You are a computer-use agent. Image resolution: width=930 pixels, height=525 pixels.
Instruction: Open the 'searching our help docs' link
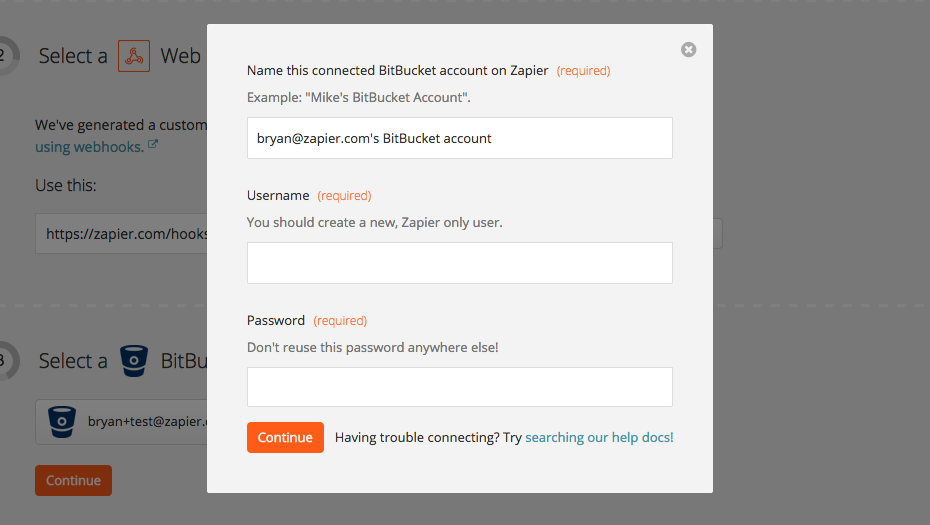pos(599,437)
